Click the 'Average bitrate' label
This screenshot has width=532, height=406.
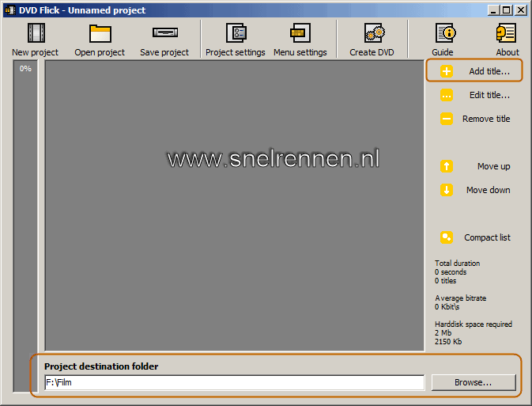click(460, 298)
